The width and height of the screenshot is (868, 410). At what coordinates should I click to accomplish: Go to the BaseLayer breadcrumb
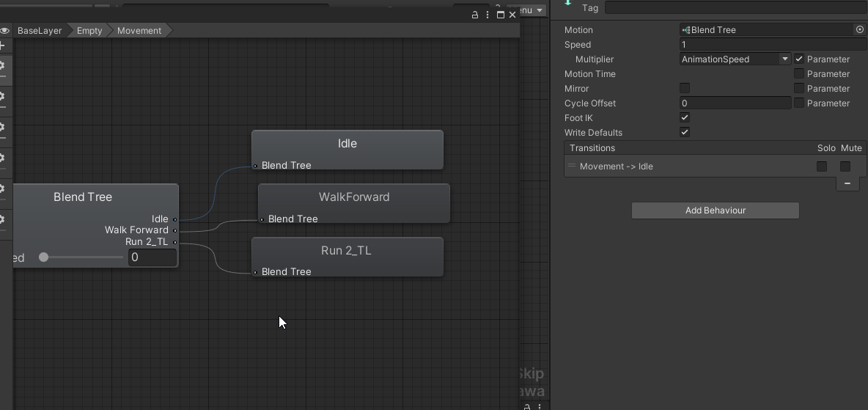click(x=40, y=31)
